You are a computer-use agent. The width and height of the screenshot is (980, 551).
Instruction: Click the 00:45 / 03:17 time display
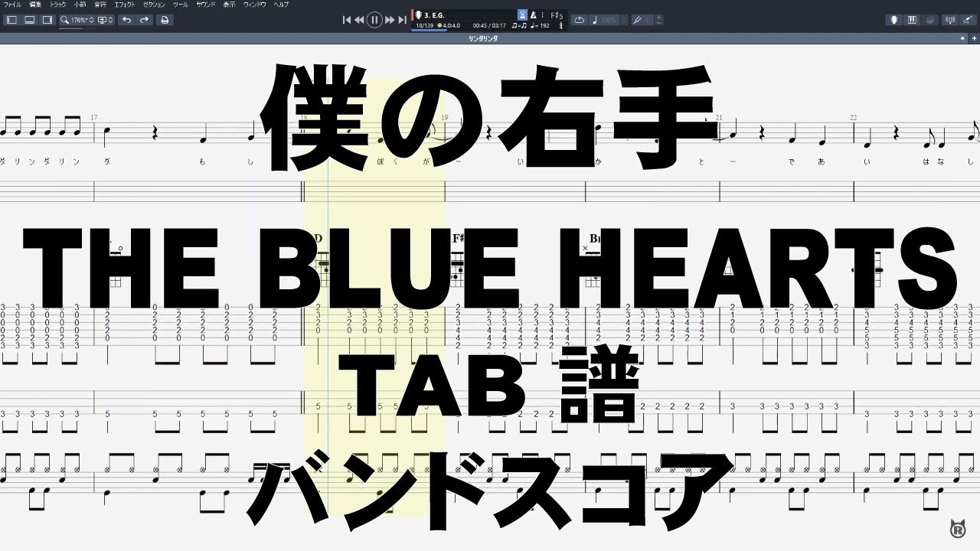click(489, 25)
